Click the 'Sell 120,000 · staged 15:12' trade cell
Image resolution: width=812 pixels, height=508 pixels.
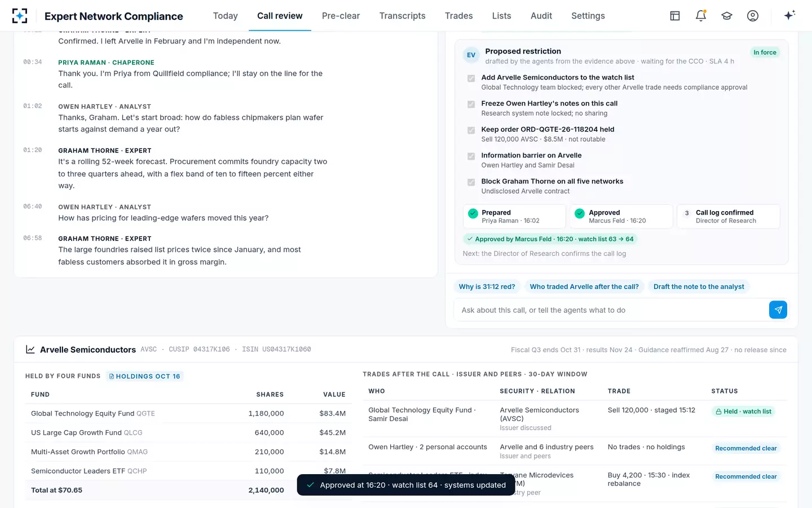point(651,410)
